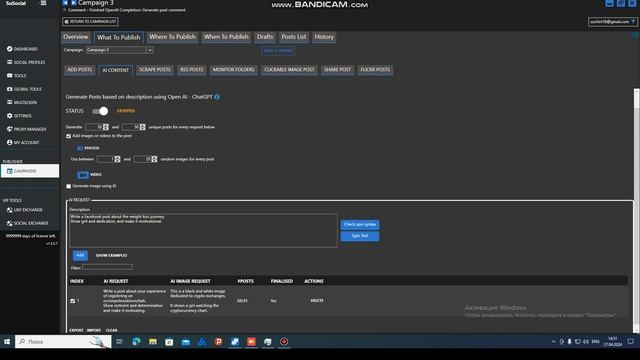
Task: Click the blue Add button
Action: (80, 256)
